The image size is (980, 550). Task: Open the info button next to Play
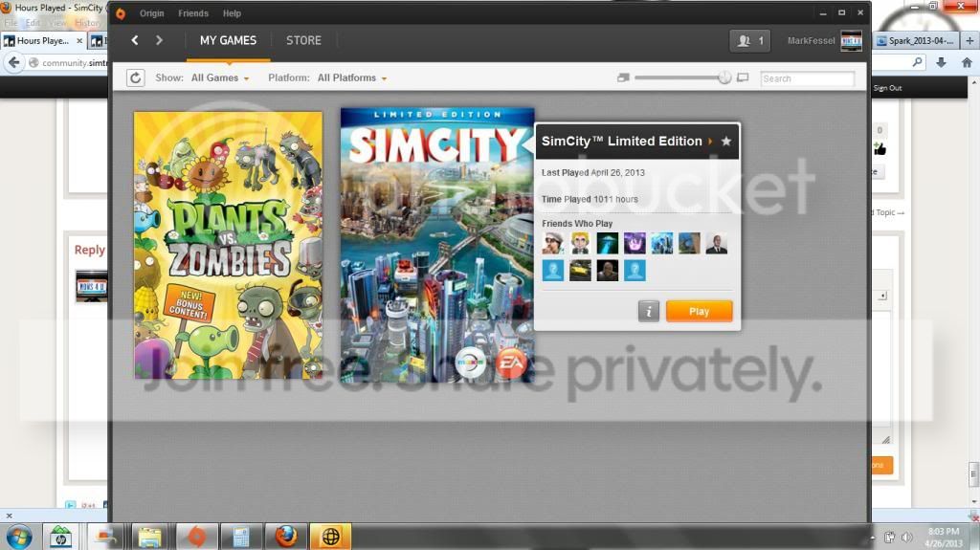click(649, 311)
